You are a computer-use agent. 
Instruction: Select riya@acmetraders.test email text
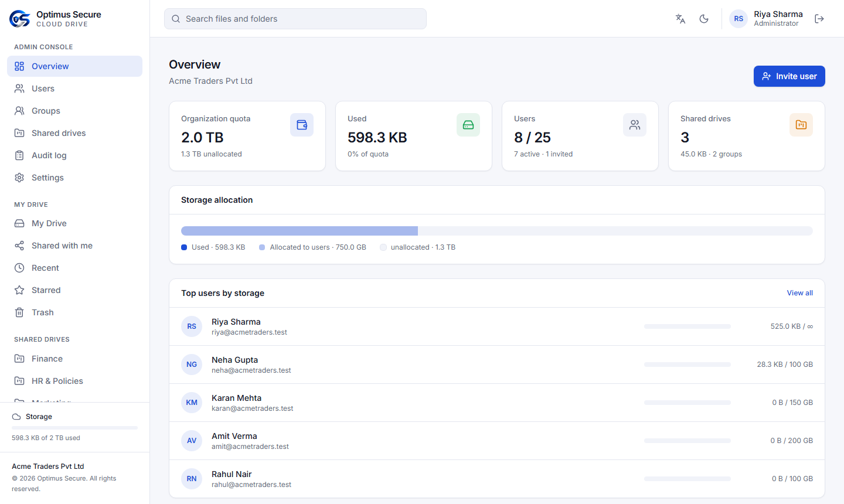pos(249,332)
